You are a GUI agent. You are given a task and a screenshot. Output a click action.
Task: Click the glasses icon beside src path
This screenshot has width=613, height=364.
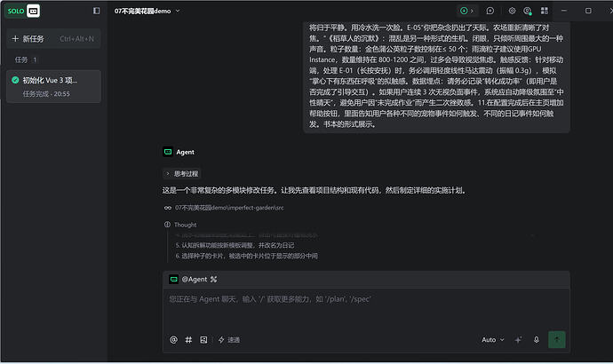[x=168, y=208]
